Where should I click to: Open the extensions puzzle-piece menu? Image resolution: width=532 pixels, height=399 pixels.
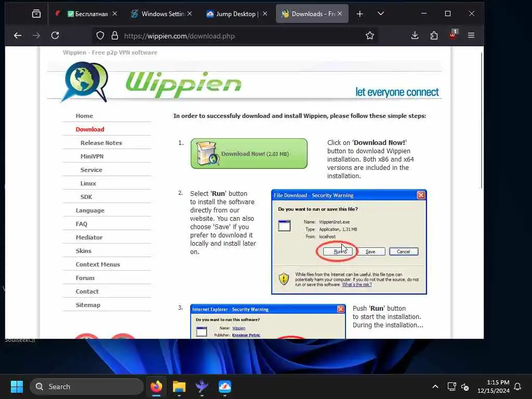click(434, 35)
